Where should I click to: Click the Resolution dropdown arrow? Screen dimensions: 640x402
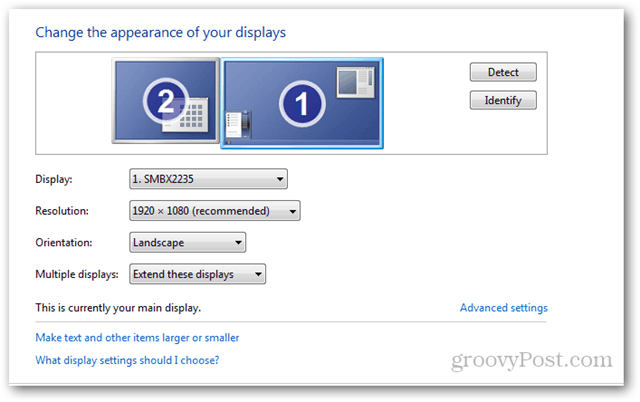[x=292, y=211]
